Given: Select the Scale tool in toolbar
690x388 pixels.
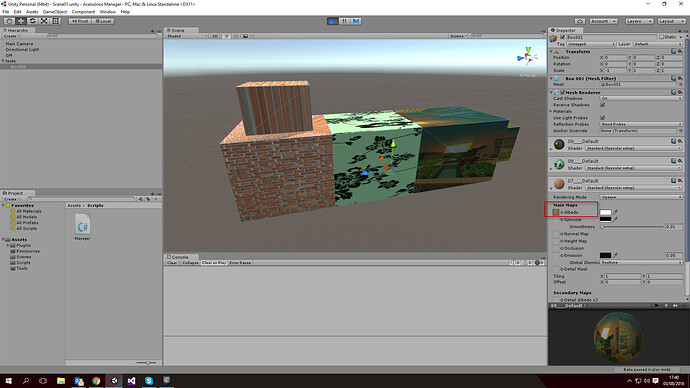Looking at the screenshot, I should 44,21.
